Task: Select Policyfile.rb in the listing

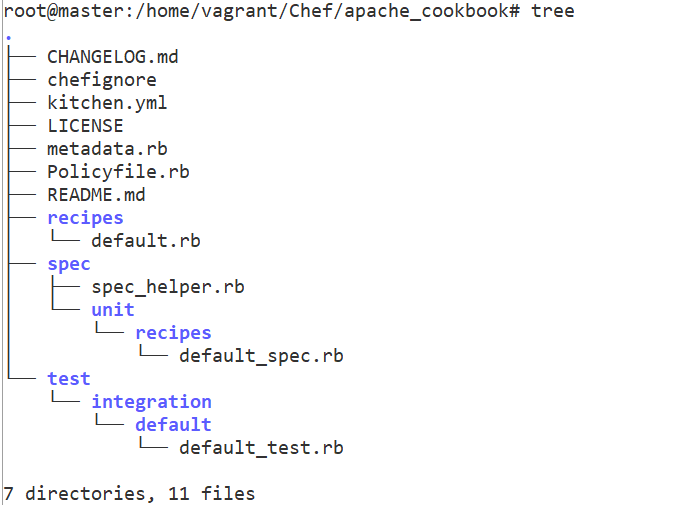Action: tap(118, 172)
